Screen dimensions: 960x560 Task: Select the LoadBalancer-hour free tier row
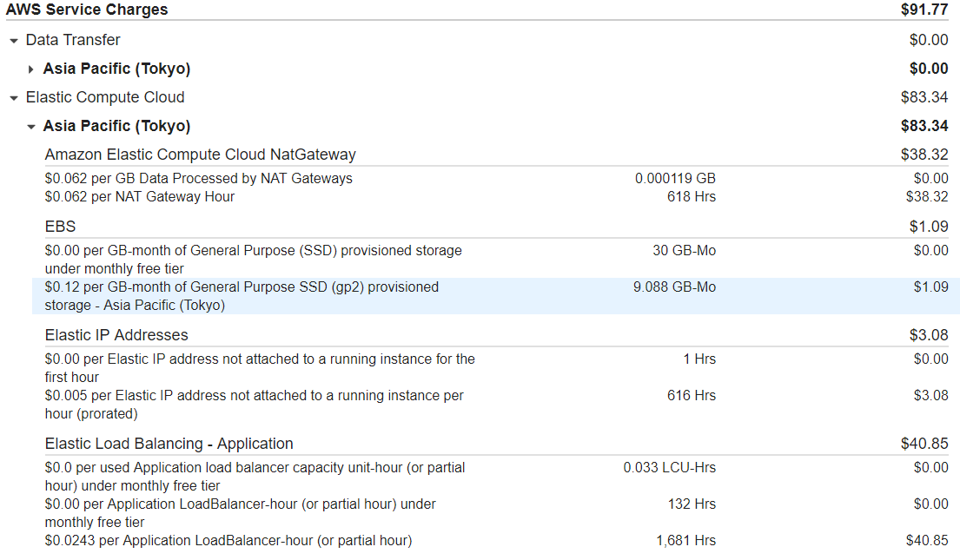click(497, 513)
